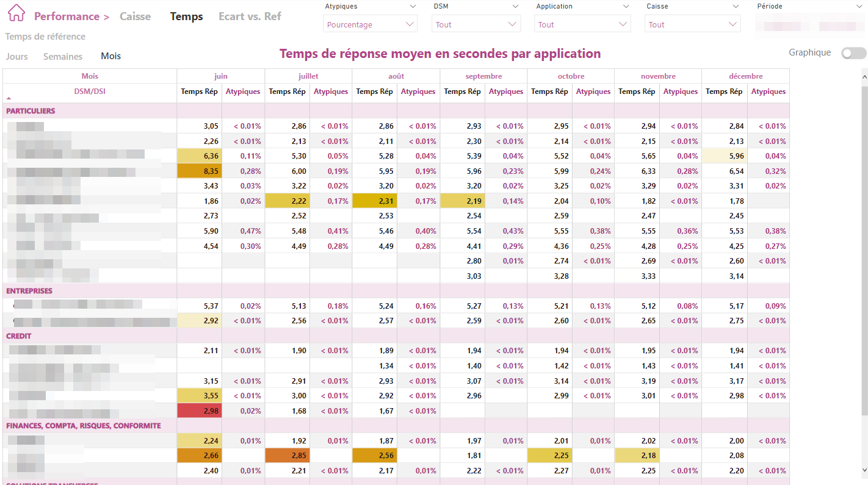Expand the Période slicer header chevron
The width and height of the screenshot is (868, 488).
pyautogui.click(x=859, y=6)
